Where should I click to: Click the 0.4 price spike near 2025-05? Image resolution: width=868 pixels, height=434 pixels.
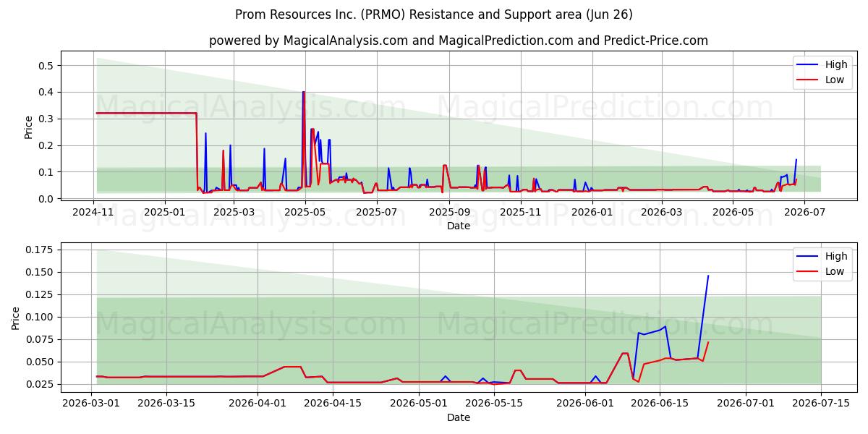coord(304,93)
